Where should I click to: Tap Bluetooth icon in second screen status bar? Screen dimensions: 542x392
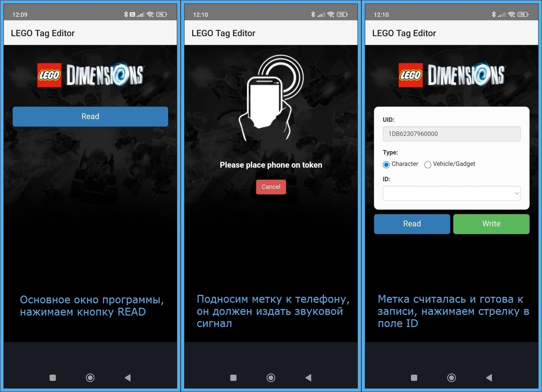[x=313, y=14]
